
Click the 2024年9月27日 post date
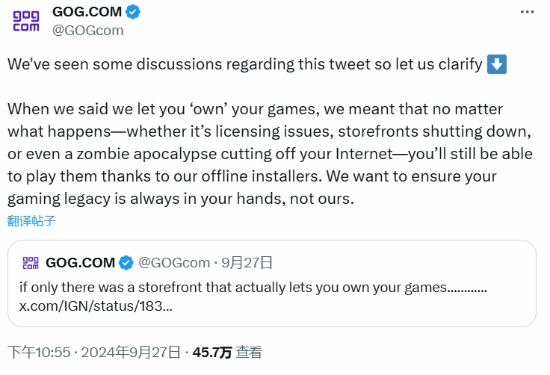click(x=131, y=352)
